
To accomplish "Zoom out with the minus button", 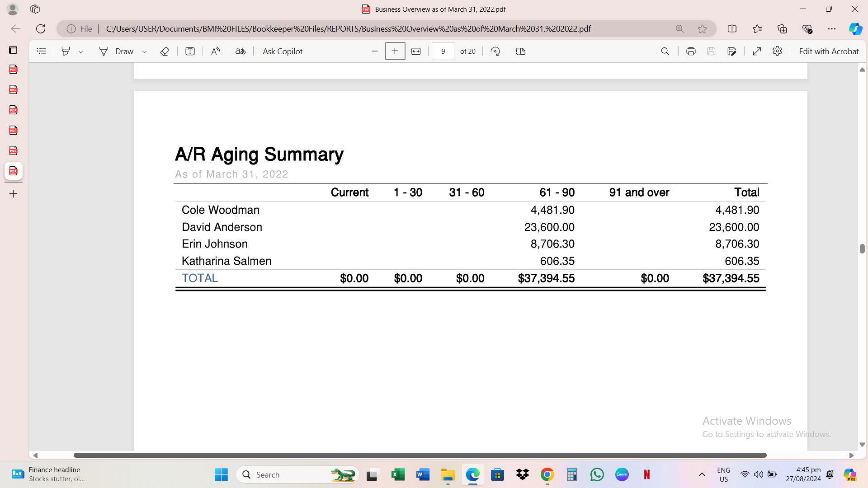I will pos(374,52).
